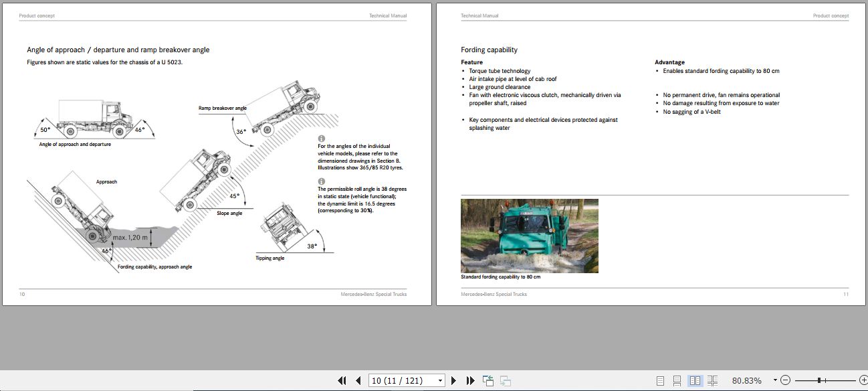Enable continuous facing pages layout
This screenshot has height=391, width=868.
tap(712, 380)
